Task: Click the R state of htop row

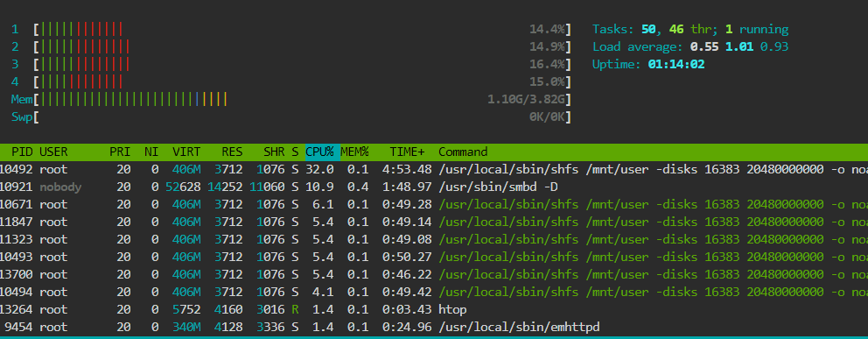Action: tap(295, 309)
